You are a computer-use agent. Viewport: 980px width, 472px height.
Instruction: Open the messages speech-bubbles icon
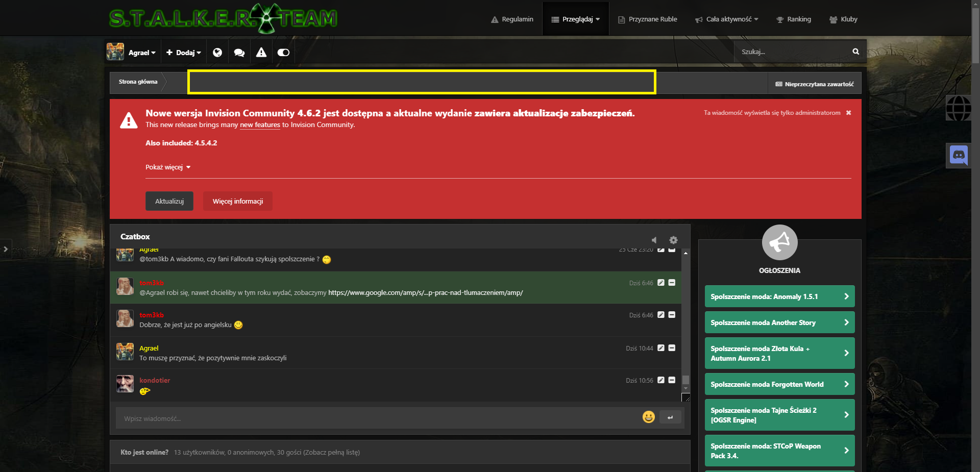[239, 52]
